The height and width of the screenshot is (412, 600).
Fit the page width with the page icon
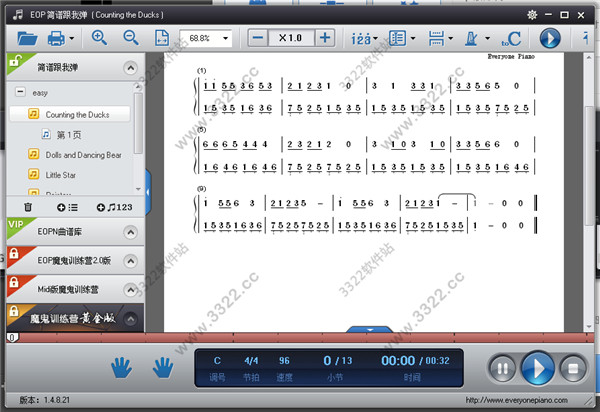pos(162,38)
